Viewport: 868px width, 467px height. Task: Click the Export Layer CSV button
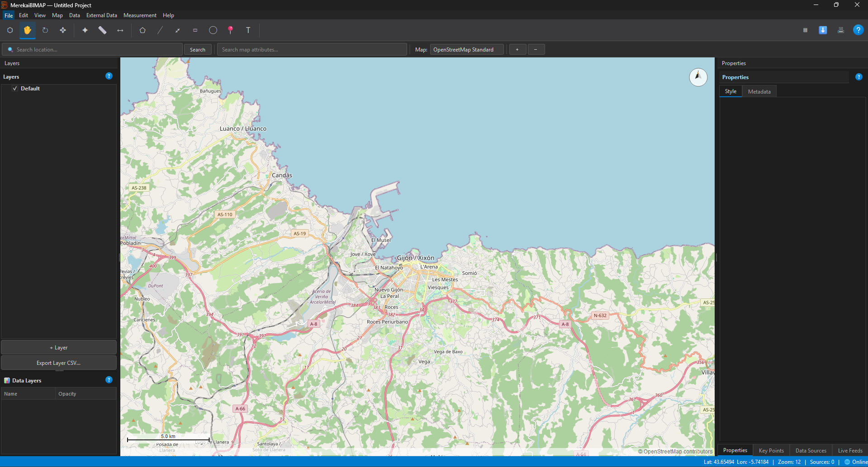click(59, 363)
